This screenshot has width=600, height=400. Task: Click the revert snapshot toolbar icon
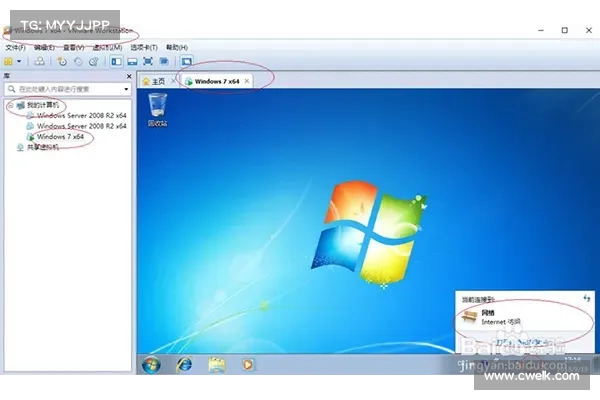[x=78, y=62]
